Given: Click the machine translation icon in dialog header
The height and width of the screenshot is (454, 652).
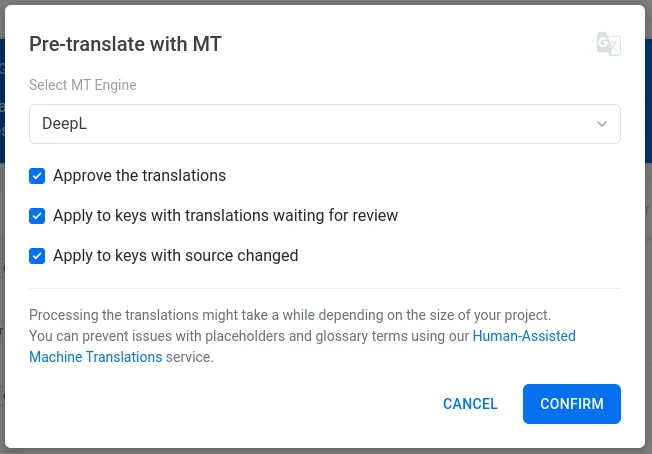Looking at the screenshot, I should 608,44.
